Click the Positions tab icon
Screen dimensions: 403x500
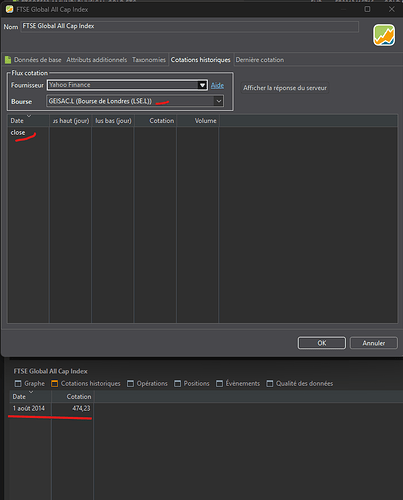tap(178, 384)
